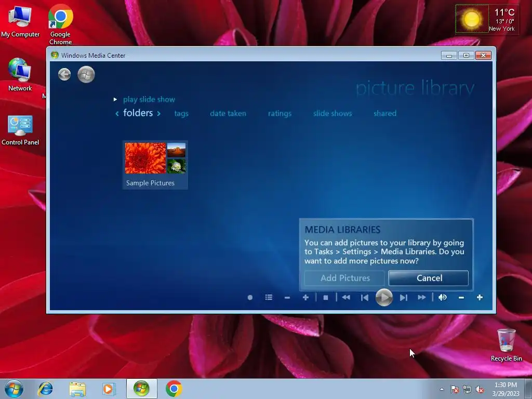Open Windows Media Player taskbar icon
532x399 pixels.
109,389
